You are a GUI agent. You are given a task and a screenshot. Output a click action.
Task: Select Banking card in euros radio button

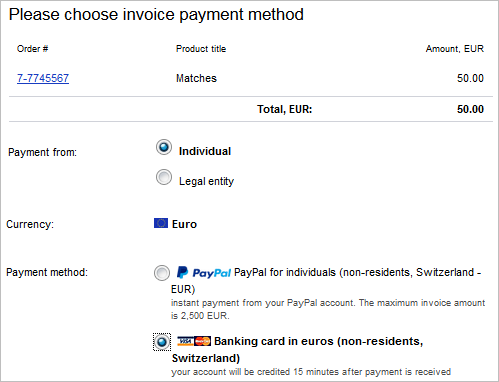point(162,342)
